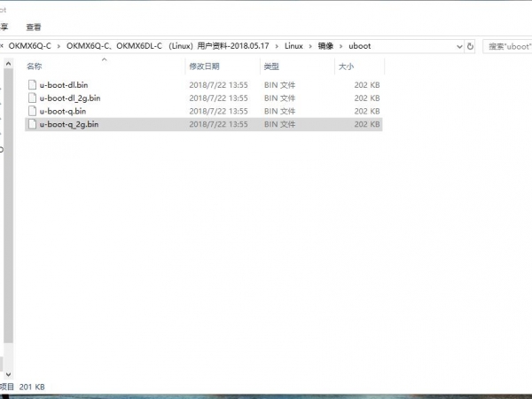Go to the 镜像 breadcrumb folder

pos(326,46)
